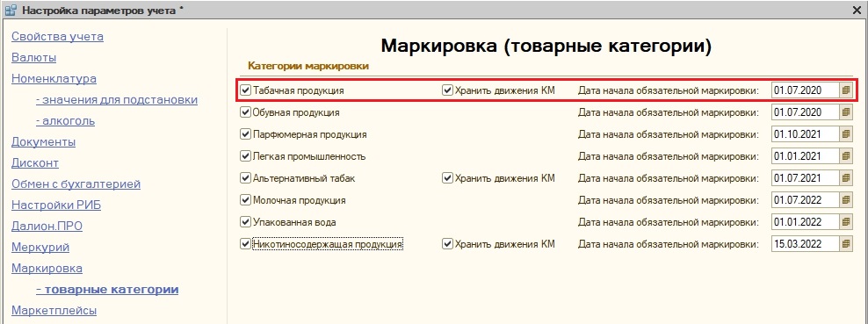Viewport: 868px width, 324px height.
Task: Toggle the Упакованная вода checkbox
Action: 246,222
